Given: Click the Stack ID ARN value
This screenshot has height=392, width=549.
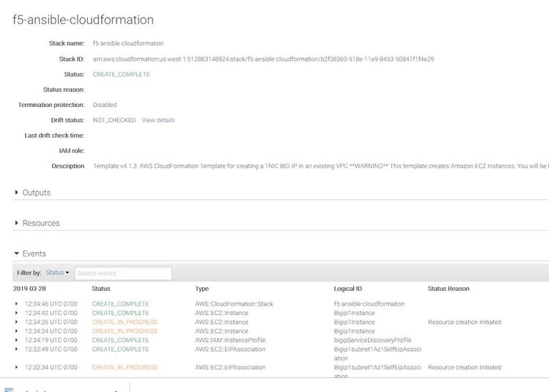Looking at the screenshot, I should (x=263, y=59).
